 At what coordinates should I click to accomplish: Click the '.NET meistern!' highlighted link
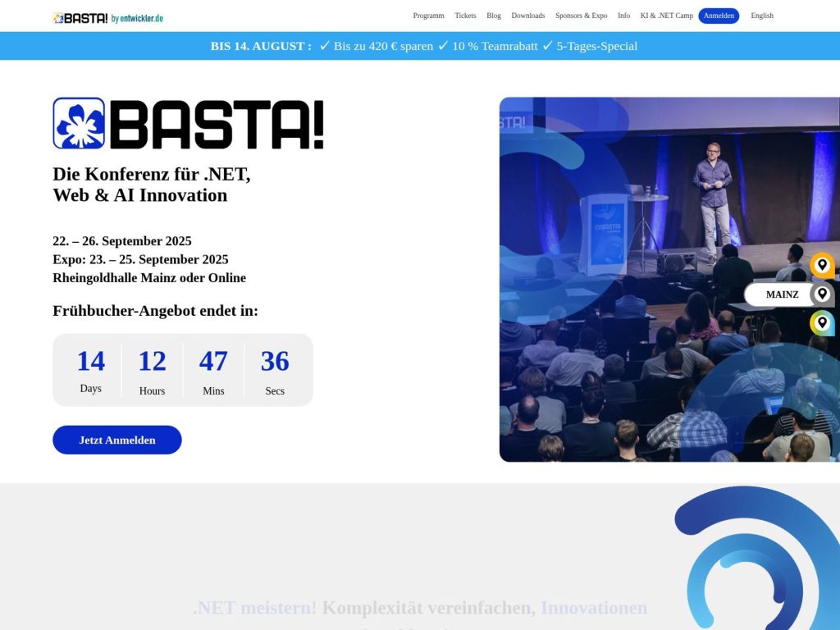click(255, 608)
